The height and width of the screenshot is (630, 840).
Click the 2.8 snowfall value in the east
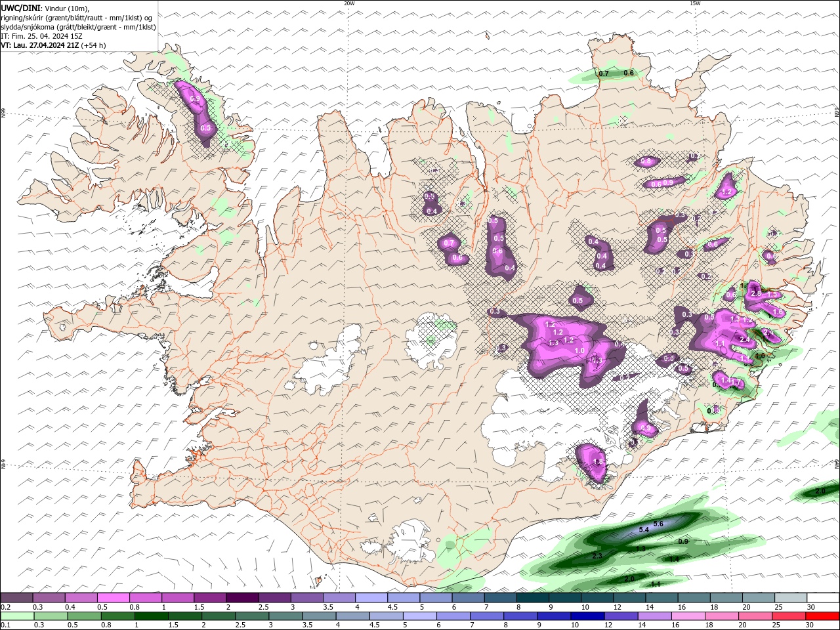coord(756,293)
